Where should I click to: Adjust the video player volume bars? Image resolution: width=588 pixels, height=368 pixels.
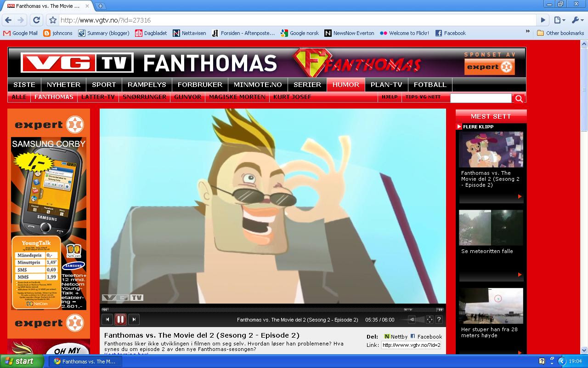(x=412, y=320)
